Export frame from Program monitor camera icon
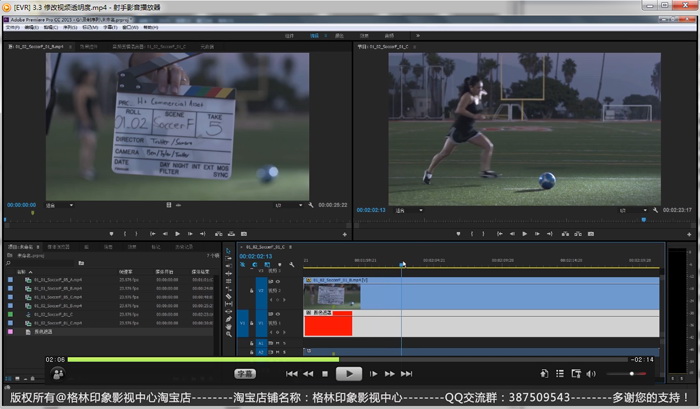The width and height of the screenshot is (700, 409). [591, 234]
